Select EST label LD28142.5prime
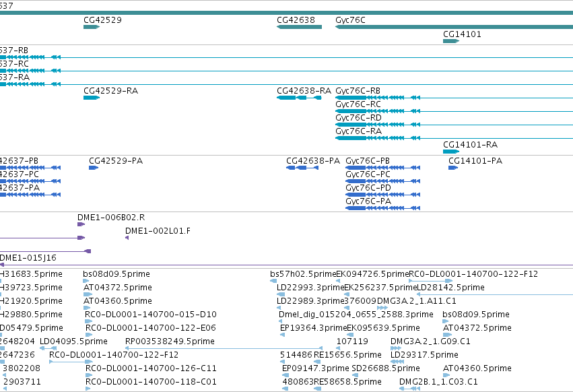The image size is (573, 392). (450, 288)
